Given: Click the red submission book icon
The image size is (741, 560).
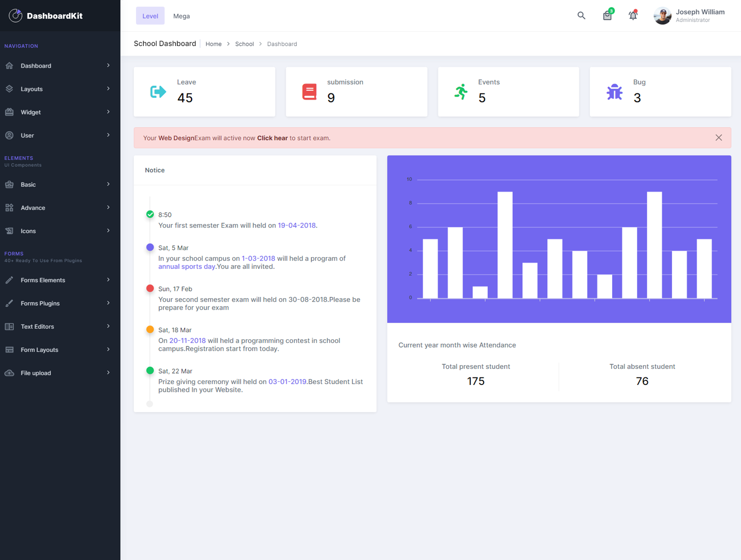Looking at the screenshot, I should (310, 91).
